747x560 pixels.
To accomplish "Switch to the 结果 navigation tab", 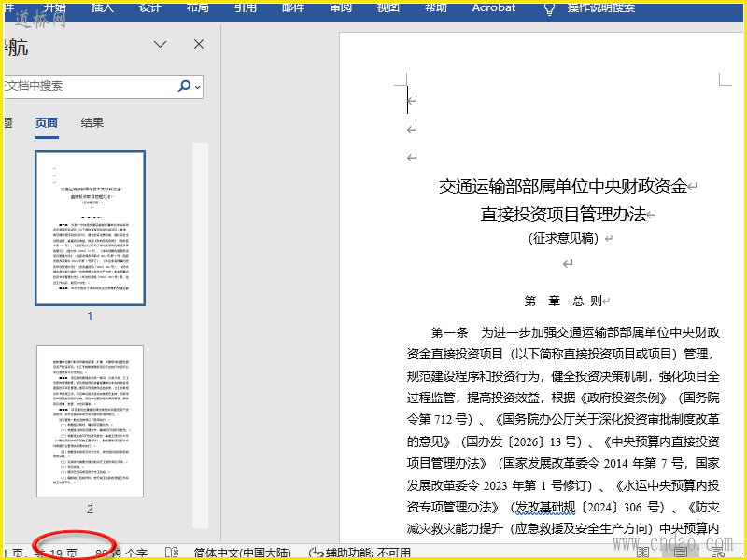I will click(92, 123).
